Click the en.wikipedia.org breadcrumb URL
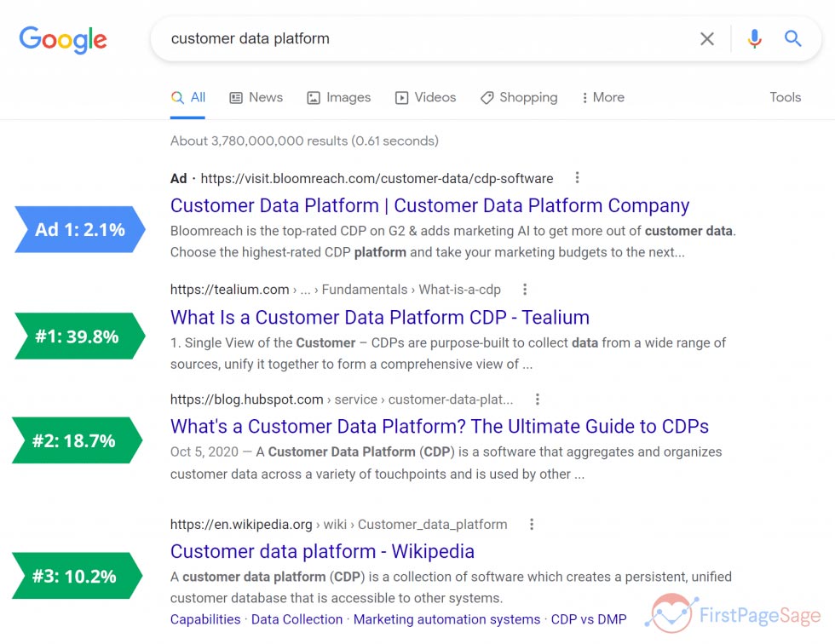Screen dimensions: 835x644 pos(339,525)
